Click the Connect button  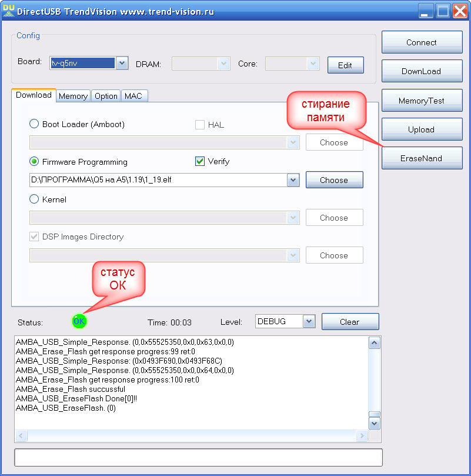click(x=421, y=42)
